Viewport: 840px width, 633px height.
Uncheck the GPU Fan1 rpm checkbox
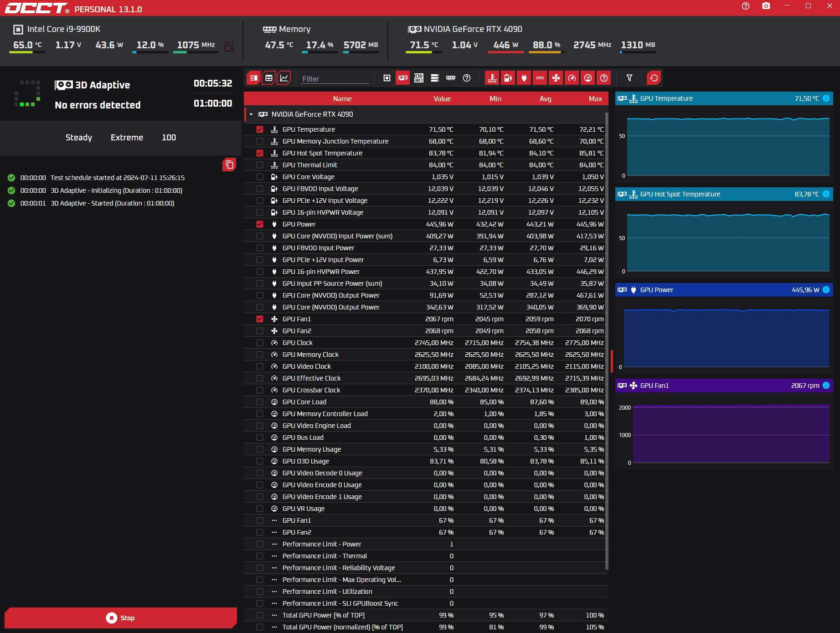click(260, 319)
